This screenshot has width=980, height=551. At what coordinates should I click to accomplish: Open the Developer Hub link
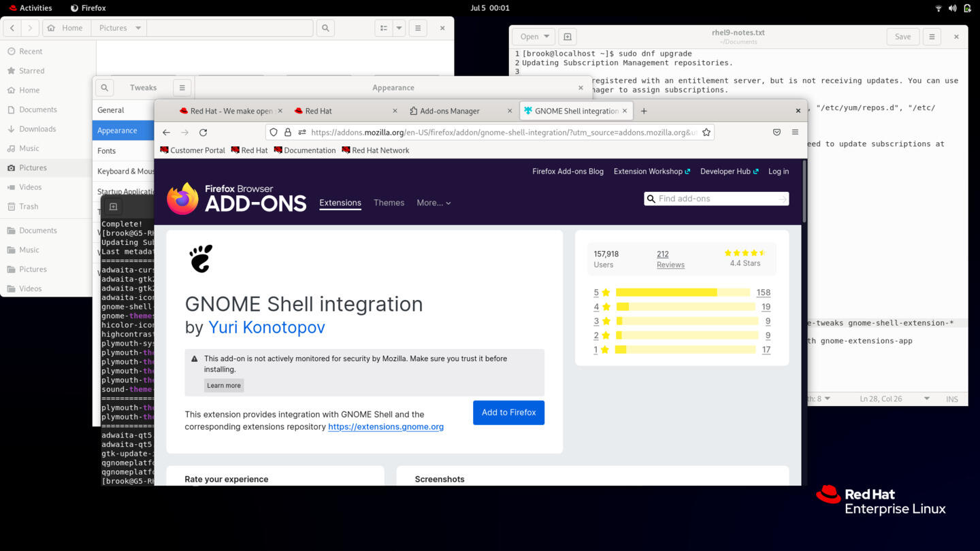pyautogui.click(x=729, y=171)
